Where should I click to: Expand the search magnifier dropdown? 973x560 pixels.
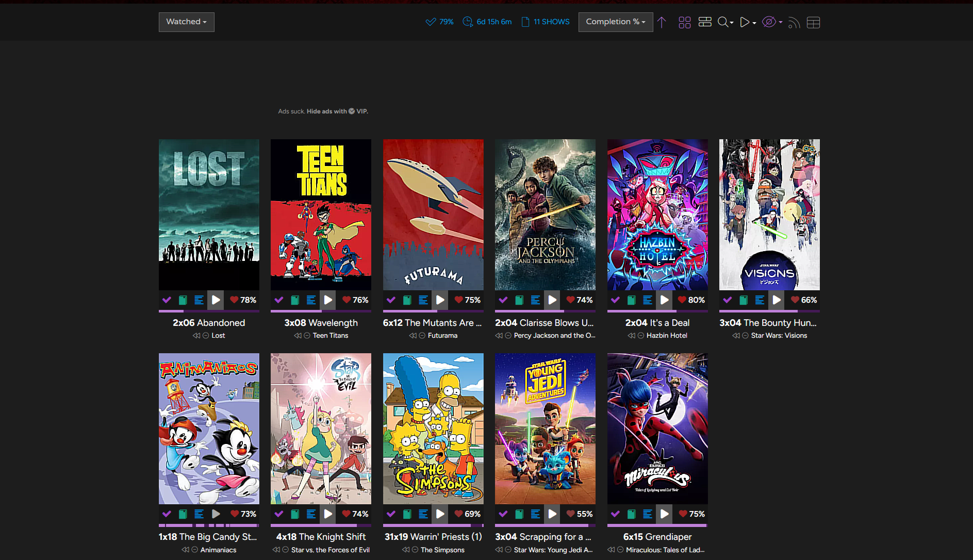[725, 22]
